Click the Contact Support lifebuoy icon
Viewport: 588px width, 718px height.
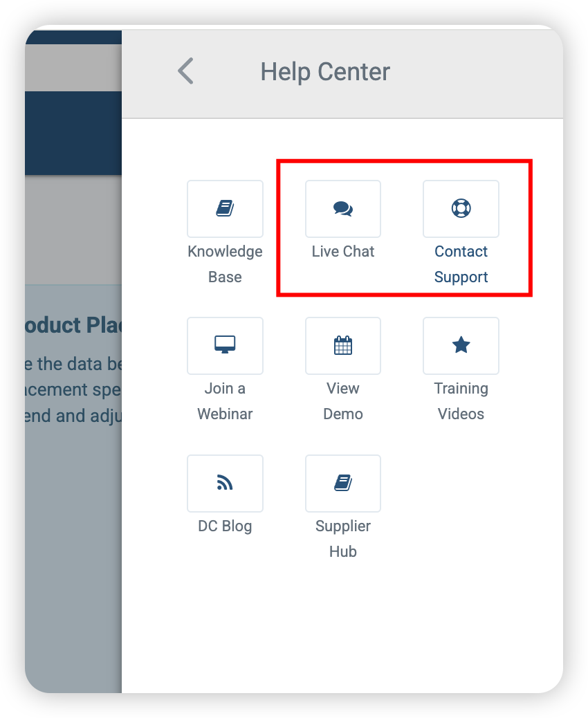461,208
